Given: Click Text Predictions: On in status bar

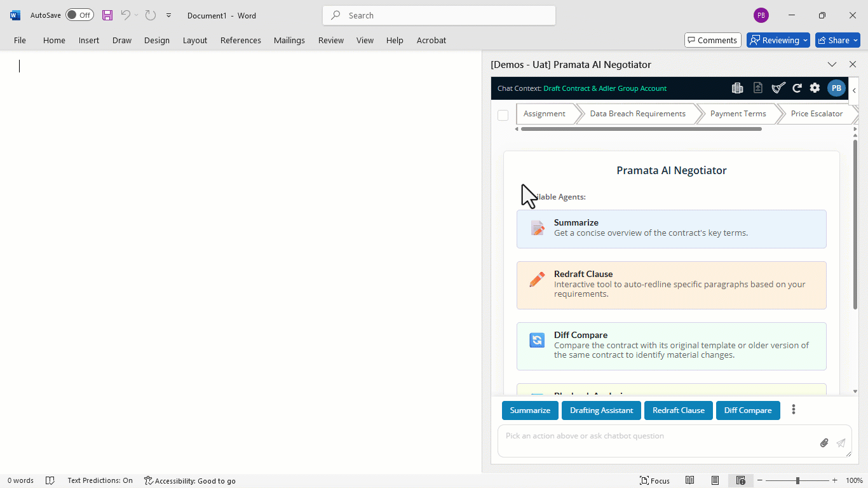Looking at the screenshot, I should [x=100, y=480].
